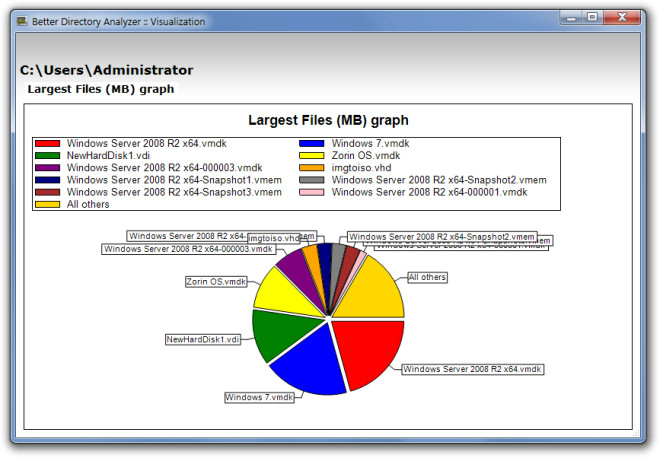The height and width of the screenshot is (458, 660).
Task: Click the 'All others' pie callout label
Action: pos(427,277)
